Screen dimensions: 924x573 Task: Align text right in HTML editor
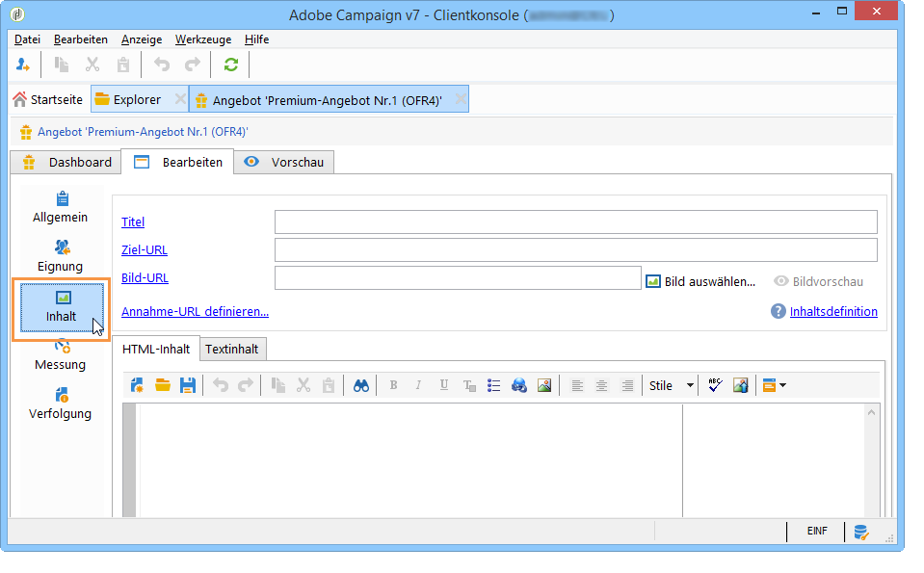pos(627,386)
